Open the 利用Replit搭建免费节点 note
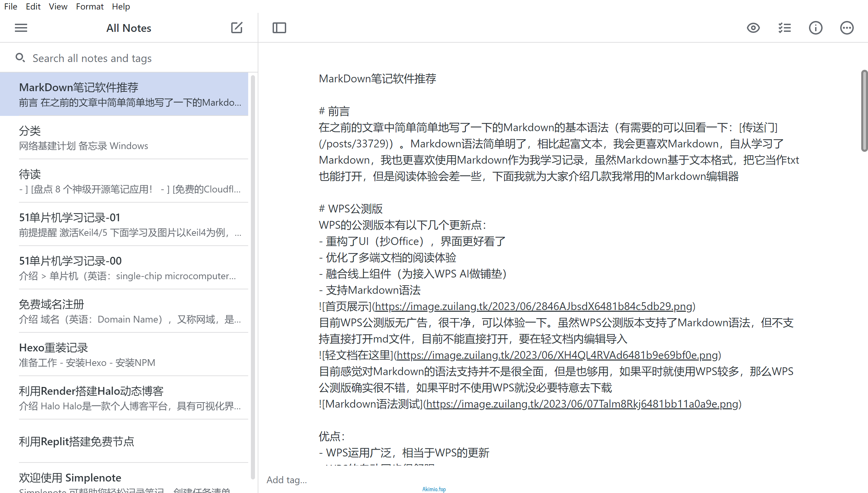 coord(124,441)
